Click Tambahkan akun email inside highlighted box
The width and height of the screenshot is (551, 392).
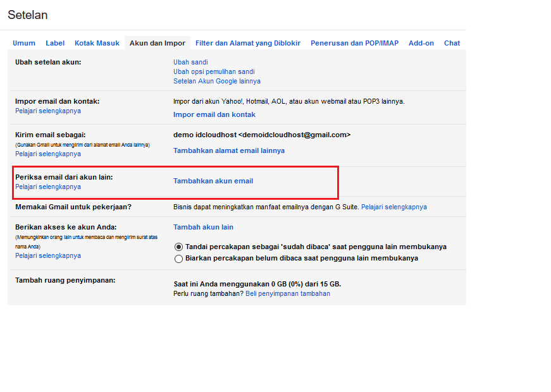pos(214,181)
